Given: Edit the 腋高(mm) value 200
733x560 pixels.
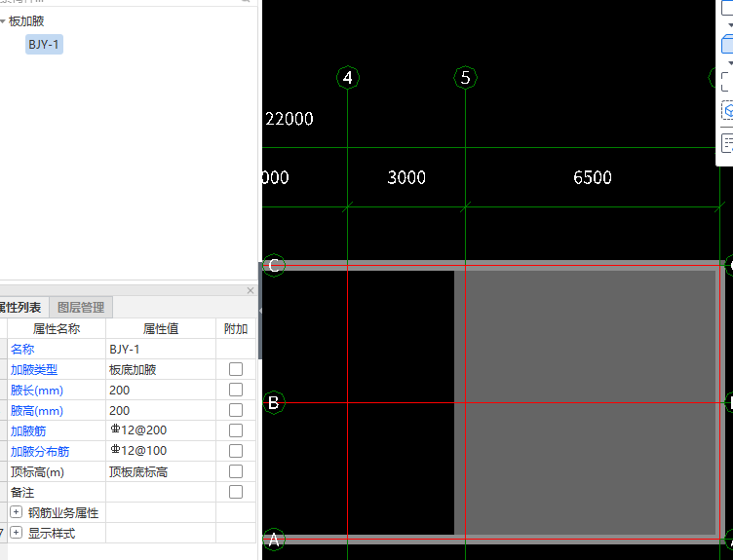Looking at the screenshot, I should click(x=161, y=411).
